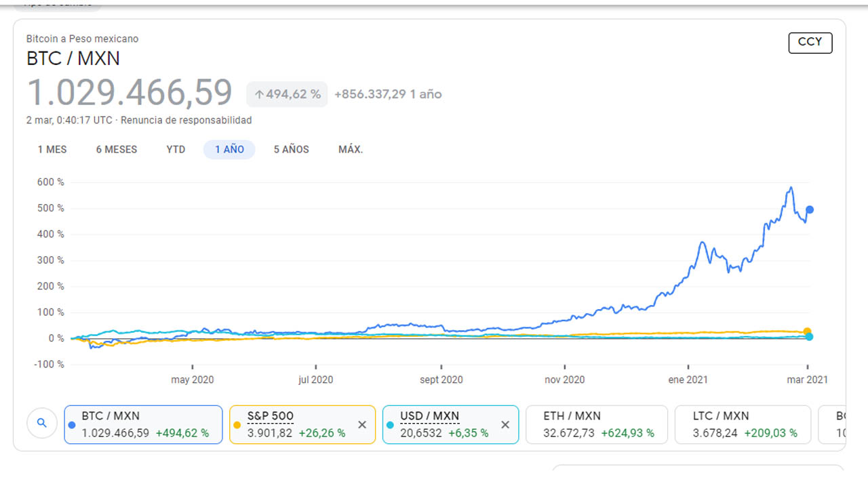The image size is (868, 488).
Task: Remove S&P 500 from the comparison
Action: pos(361,424)
